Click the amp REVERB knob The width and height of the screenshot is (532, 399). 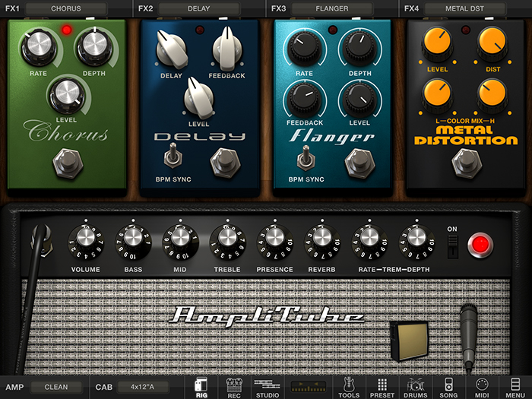(x=322, y=242)
